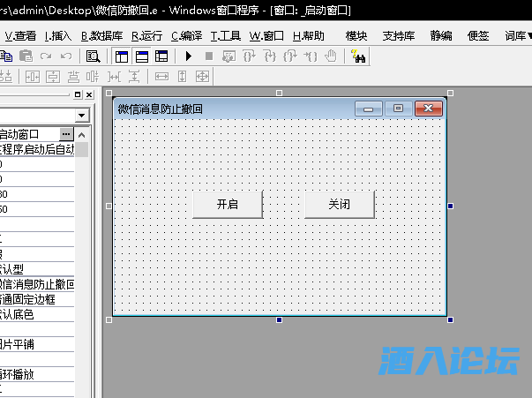The image size is (532, 398).
Task: Click the 开启 button on the form
Action: click(x=228, y=204)
